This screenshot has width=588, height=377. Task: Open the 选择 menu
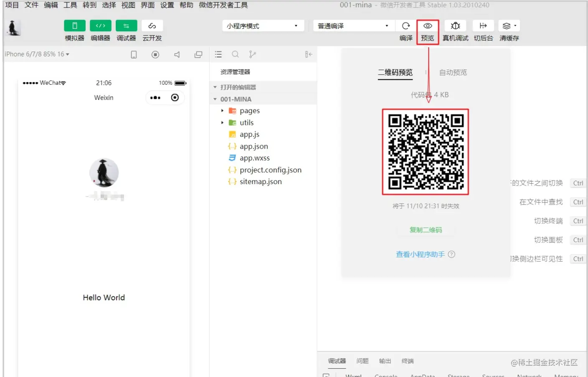click(109, 5)
